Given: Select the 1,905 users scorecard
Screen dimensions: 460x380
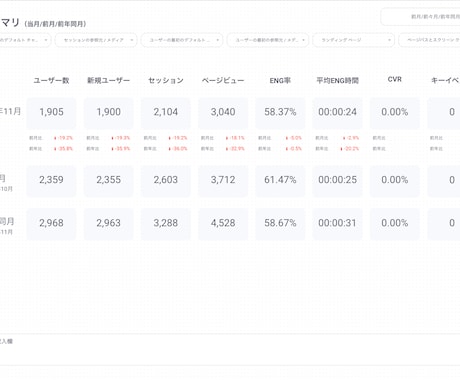Looking at the screenshot, I should [51, 113].
